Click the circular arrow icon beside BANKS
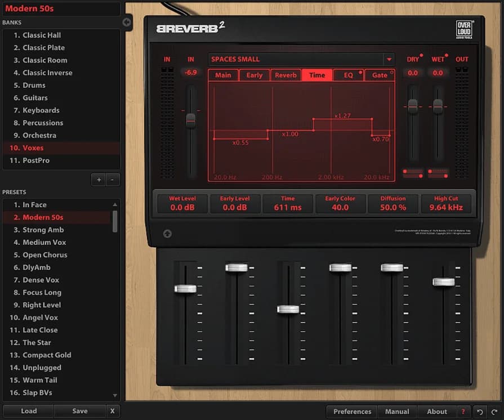The image size is (504, 420). (126, 23)
